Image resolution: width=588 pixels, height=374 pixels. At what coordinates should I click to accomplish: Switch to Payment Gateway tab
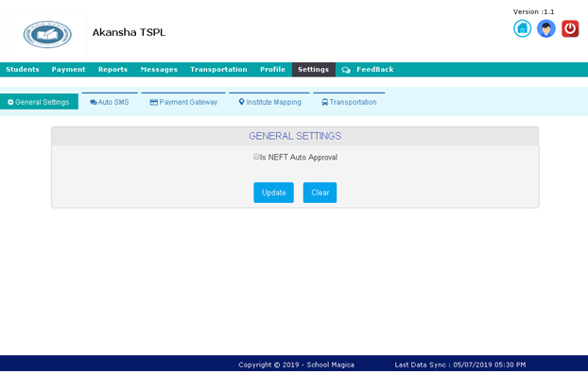183,102
